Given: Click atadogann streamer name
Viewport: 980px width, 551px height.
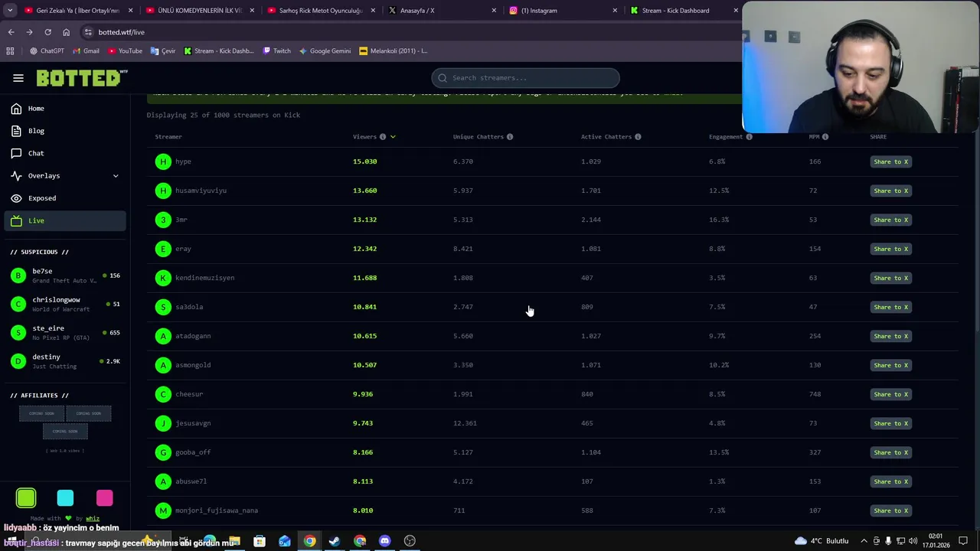Looking at the screenshot, I should (193, 336).
